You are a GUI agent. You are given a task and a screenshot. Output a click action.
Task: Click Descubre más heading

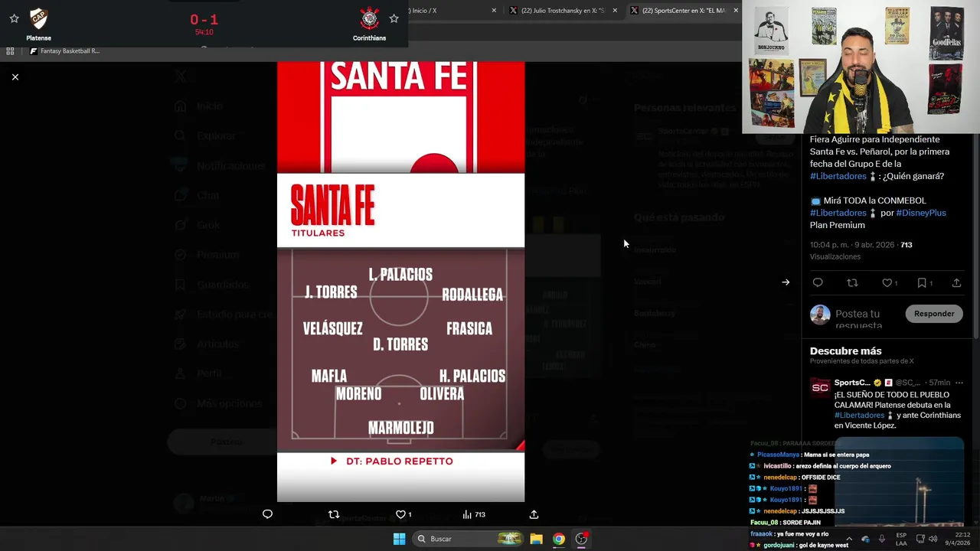pos(846,350)
